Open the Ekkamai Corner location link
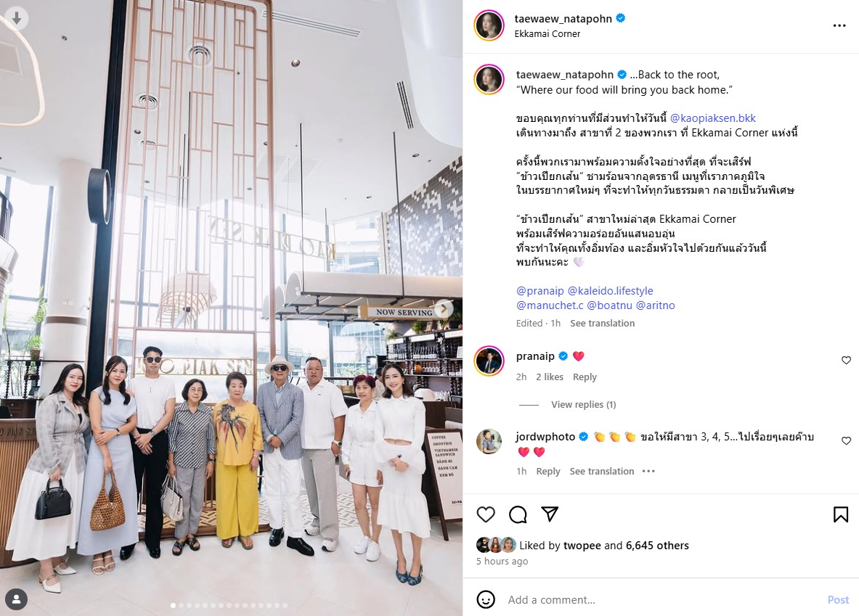 tap(547, 34)
